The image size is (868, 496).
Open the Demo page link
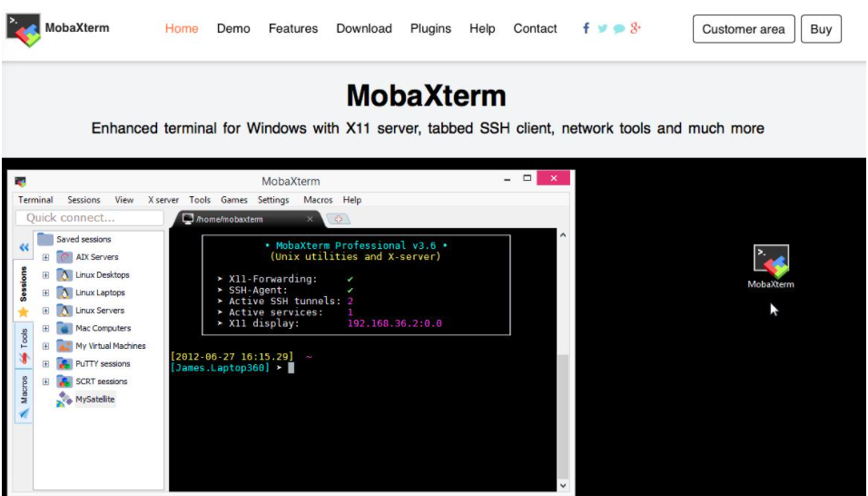click(x=233, y=28)
